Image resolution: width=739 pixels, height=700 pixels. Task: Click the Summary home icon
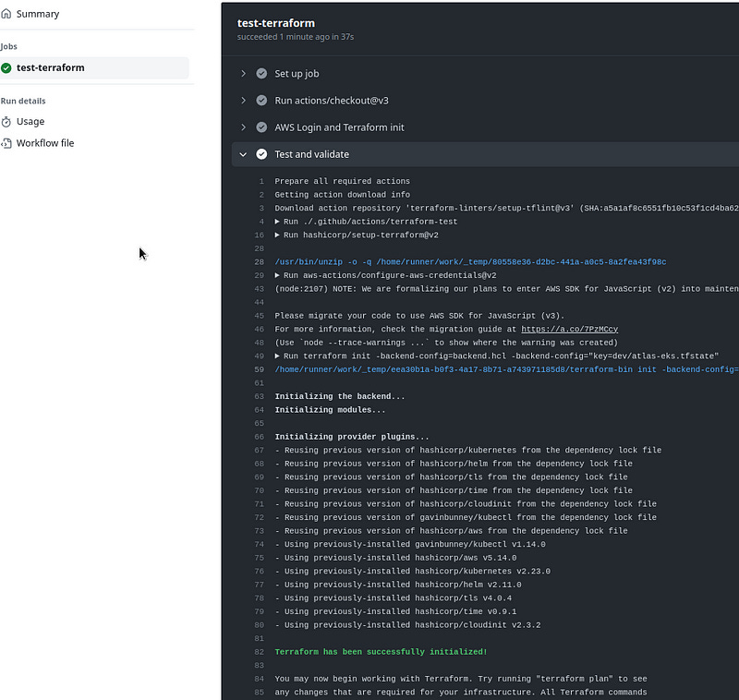(6, 14)
